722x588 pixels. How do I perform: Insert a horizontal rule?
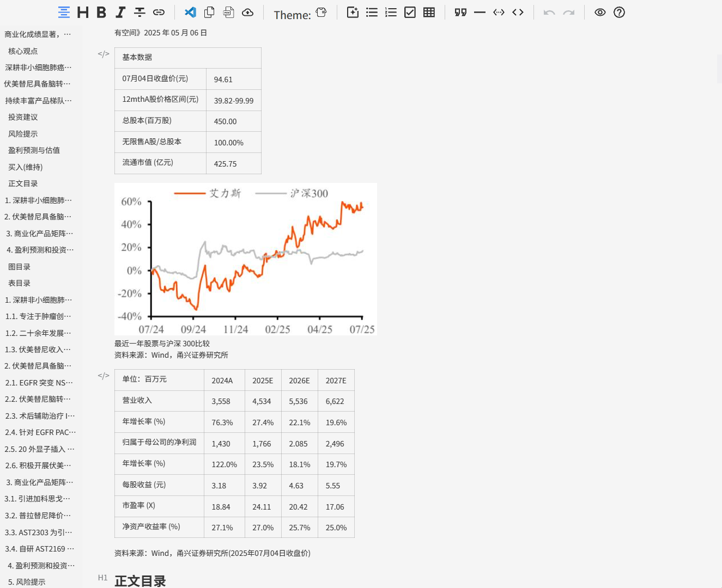coord(480,12)
